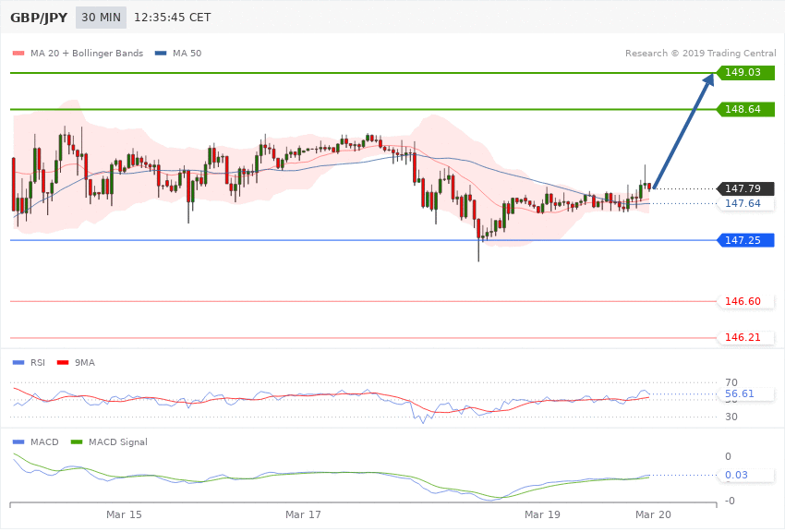Click the Mar 17 date axis label
Screen dimensions: 785x532
click(303, 515)
